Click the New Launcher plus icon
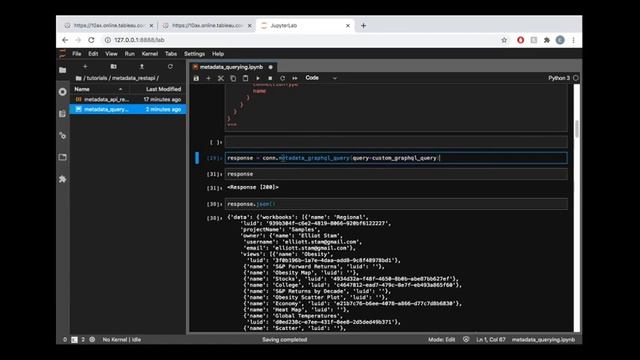640x360 pixels. (85, 67)
